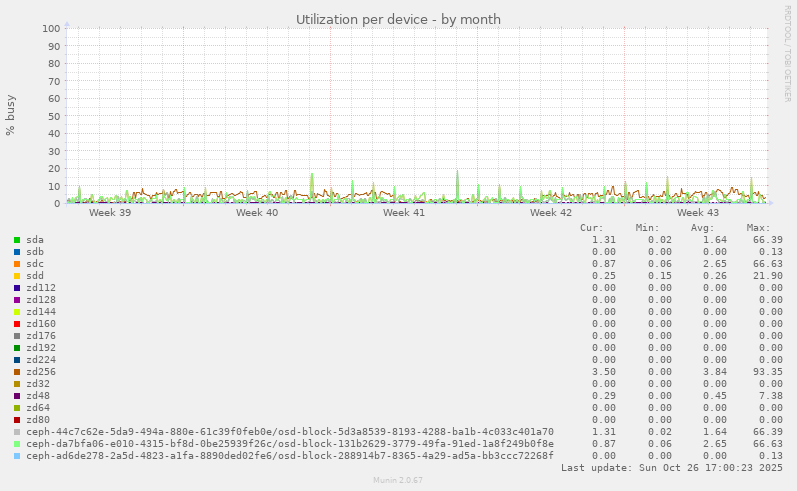Click the blue sdb legend color square
Viewport: 797px width, 491px height.
(x=17, y=252)
